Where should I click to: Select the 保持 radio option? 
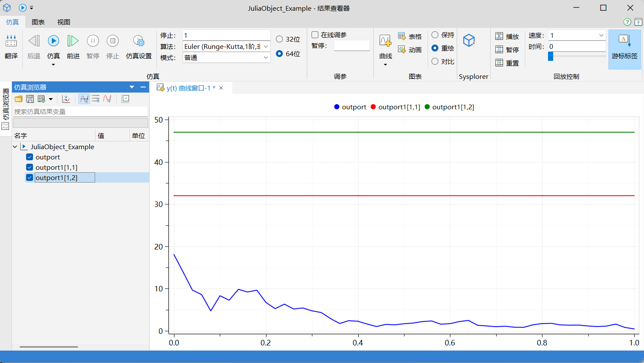(x=435, y=35)
